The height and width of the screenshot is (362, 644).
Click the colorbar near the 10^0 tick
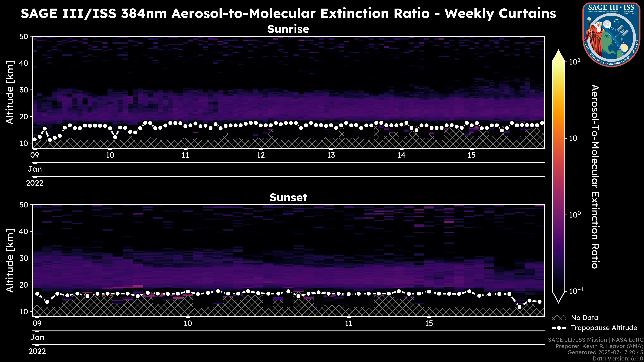pos(558,215)
